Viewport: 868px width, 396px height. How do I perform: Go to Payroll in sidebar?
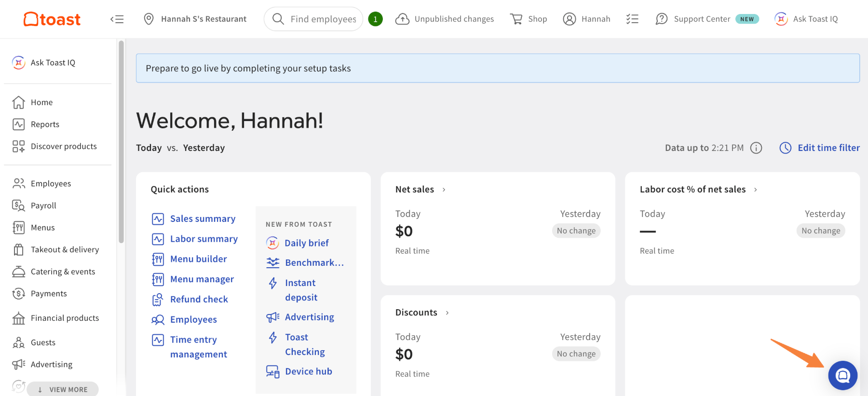coord(43,205)
